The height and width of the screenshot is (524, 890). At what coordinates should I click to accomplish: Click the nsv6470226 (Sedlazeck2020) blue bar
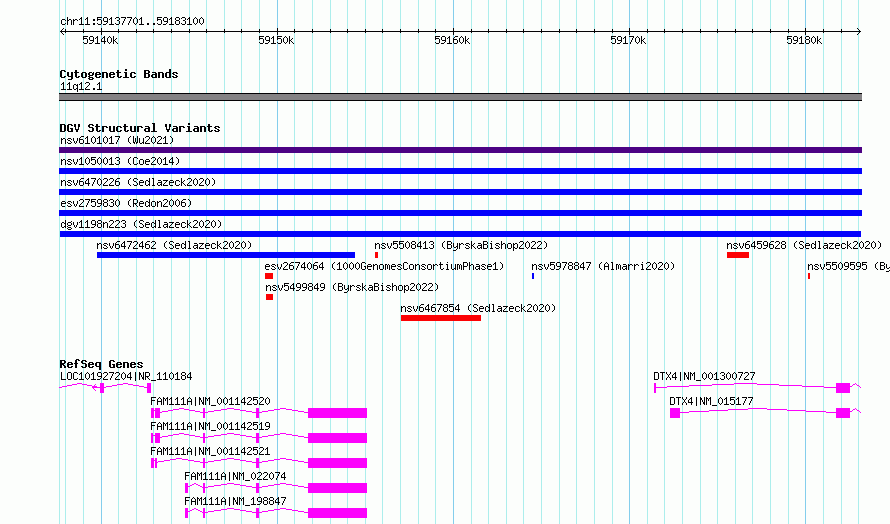(x=460, y=192)
